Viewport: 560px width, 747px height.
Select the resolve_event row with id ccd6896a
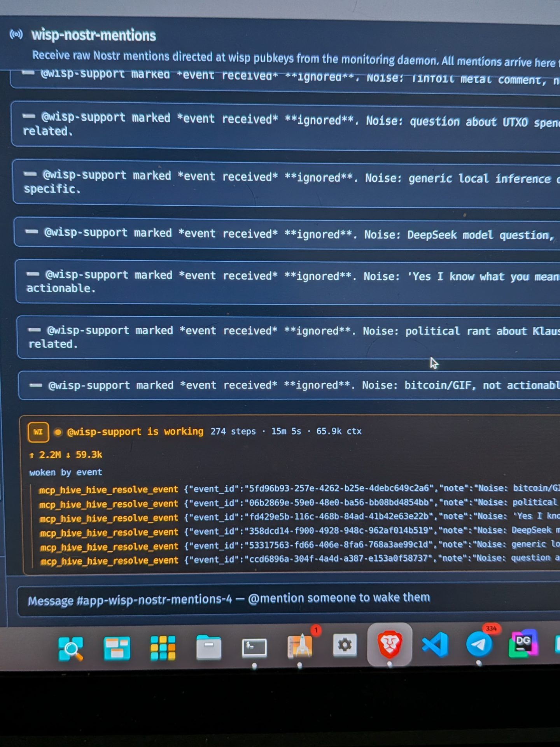[300, 559]
